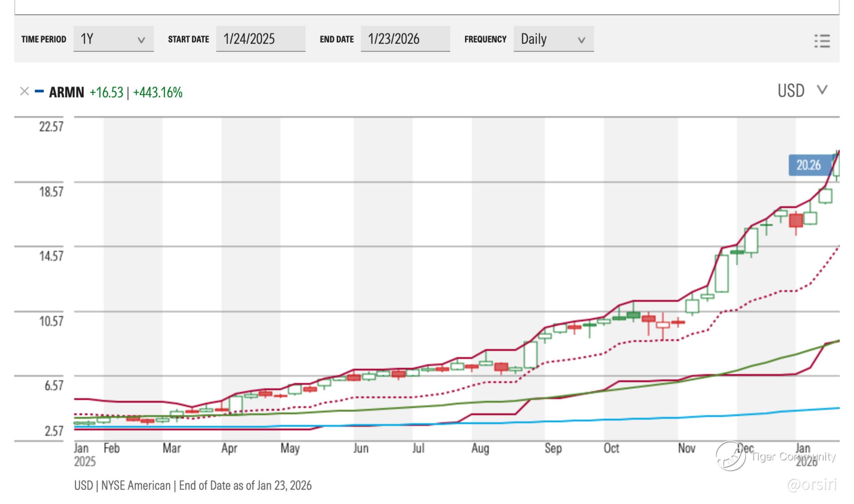Click the Mar marker on time axis

coord(171,448)
